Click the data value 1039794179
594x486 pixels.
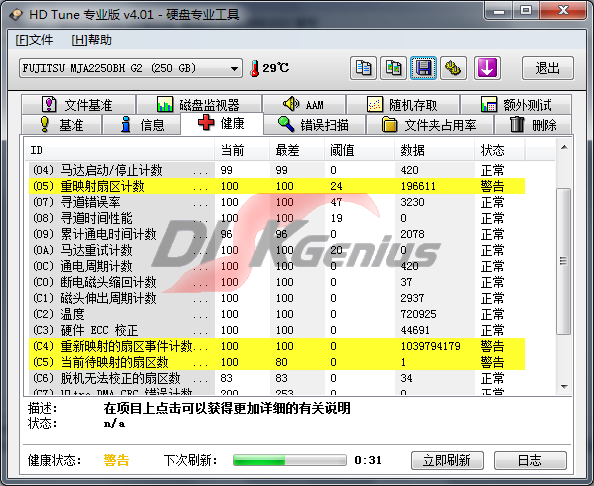point(430,346)
